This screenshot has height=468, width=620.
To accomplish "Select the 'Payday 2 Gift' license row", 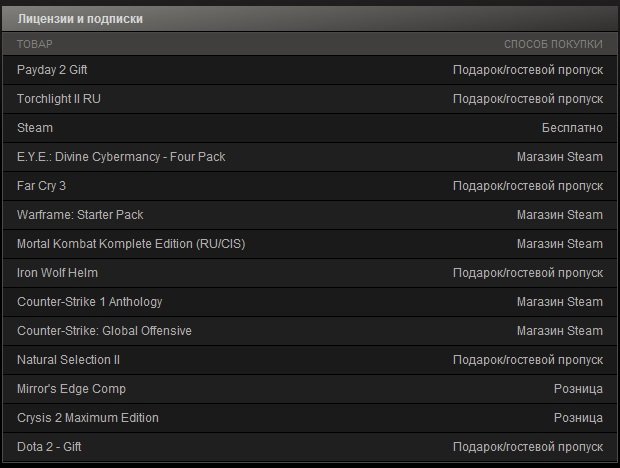I will coord(310,70).
